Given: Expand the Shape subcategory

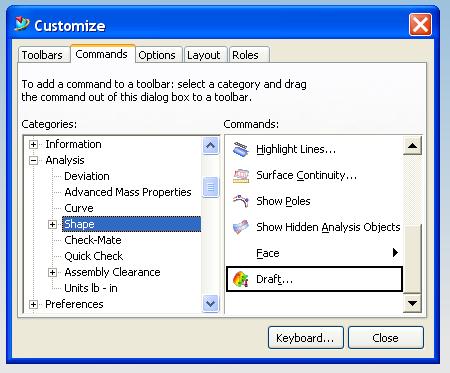Looking at the screenshot, I should click(52, 224).
